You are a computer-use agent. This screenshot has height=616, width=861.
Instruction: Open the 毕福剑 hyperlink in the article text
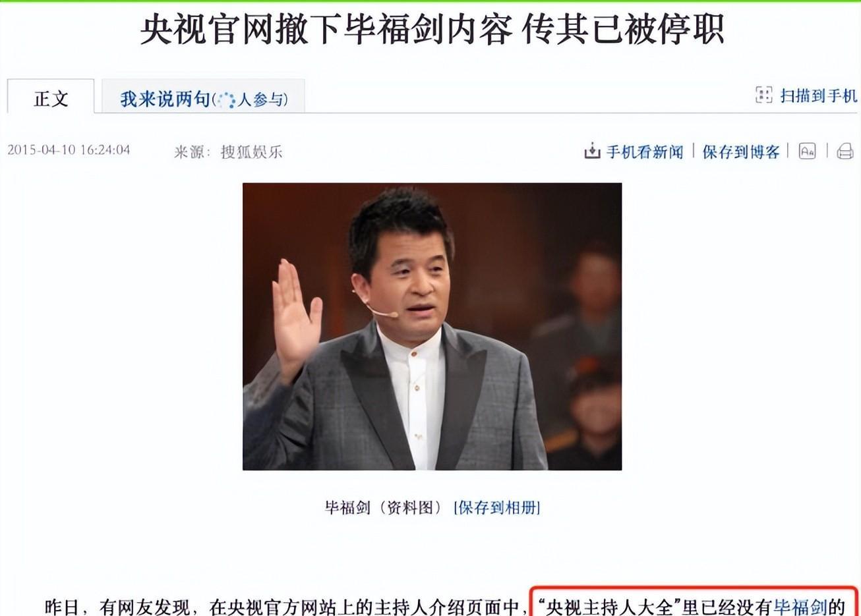coord(800,606)
